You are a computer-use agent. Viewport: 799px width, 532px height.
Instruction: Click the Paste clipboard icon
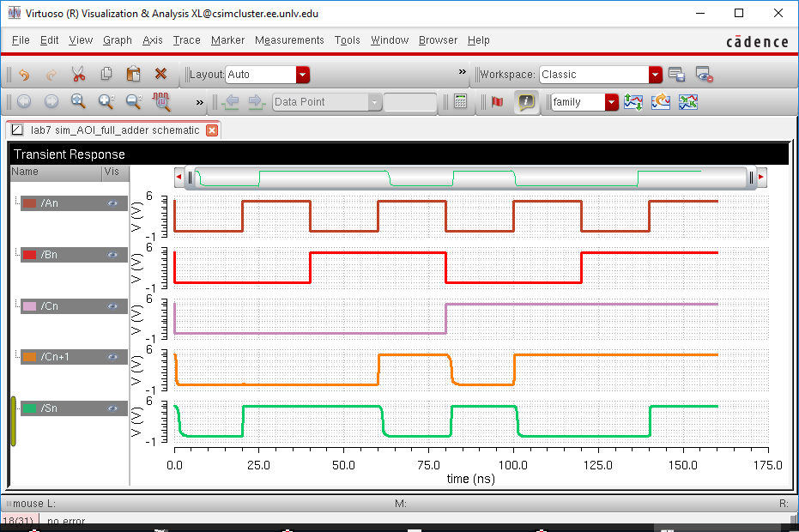tap(133, 75)
